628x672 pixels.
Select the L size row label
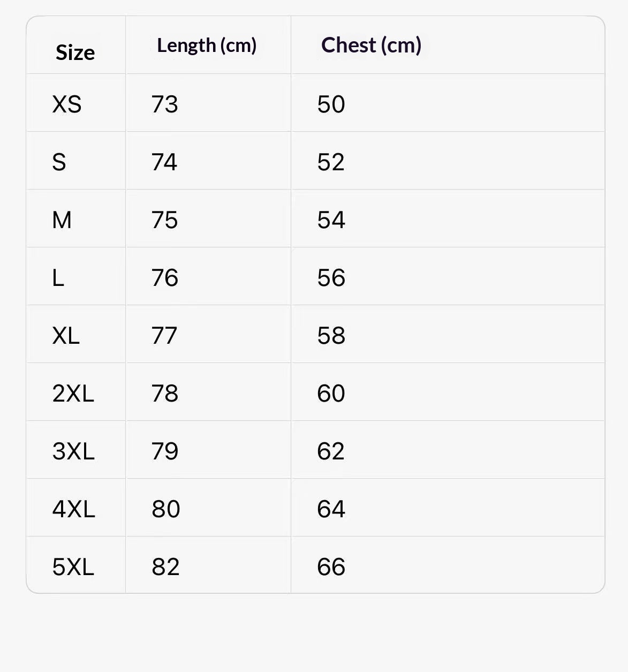(x=58, y=277)
